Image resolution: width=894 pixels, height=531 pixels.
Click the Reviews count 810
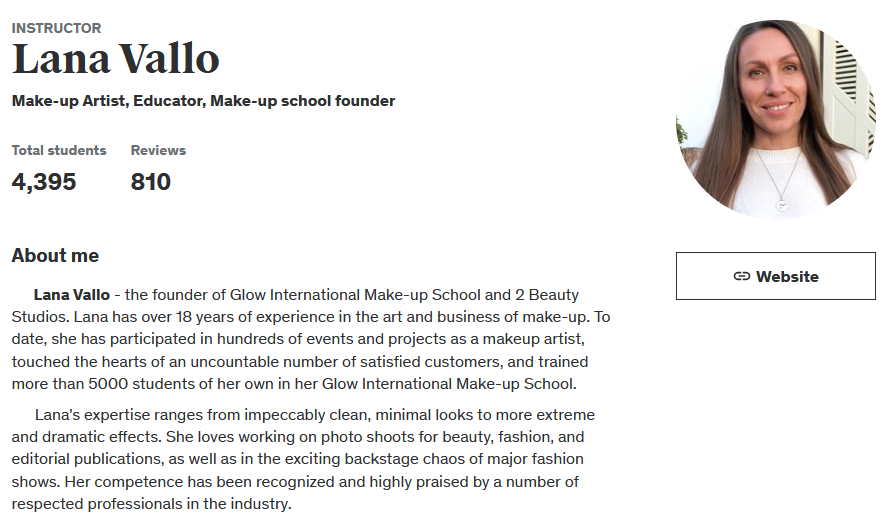pyautogui.click(x=151, y=182)
